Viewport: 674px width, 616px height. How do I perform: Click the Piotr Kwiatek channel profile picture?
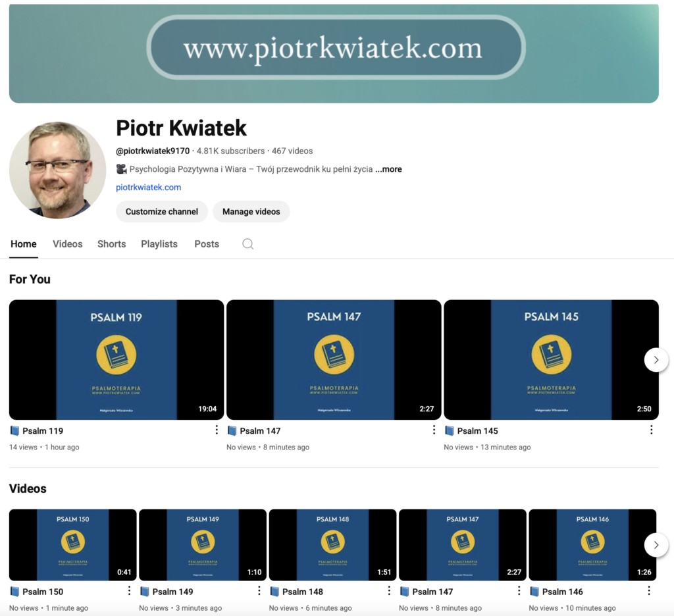tap(58, 170)
